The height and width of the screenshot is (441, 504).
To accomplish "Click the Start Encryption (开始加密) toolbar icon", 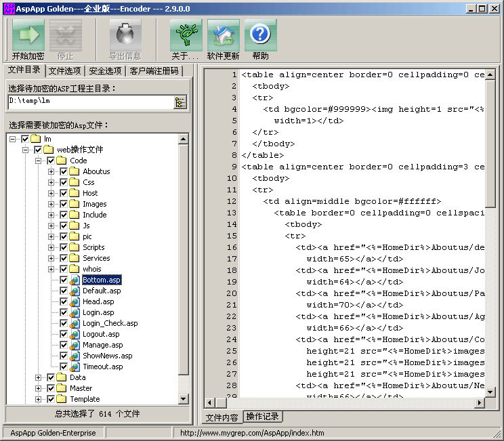I will click(28, 35).
